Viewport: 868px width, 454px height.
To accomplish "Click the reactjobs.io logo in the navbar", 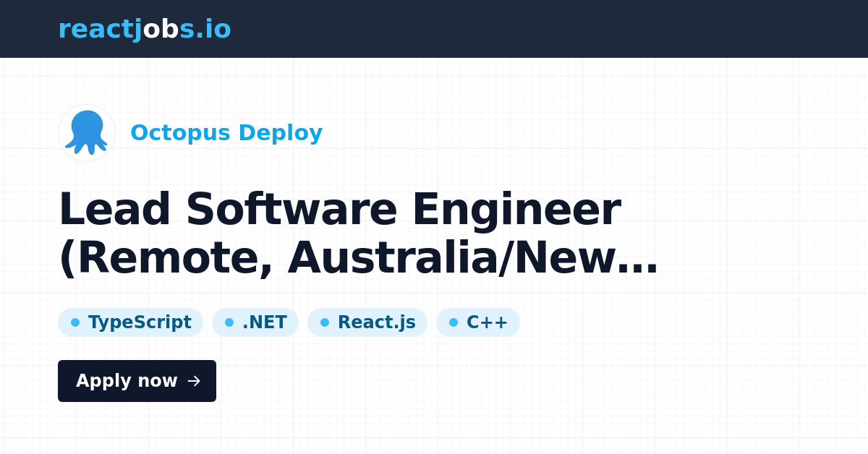I will pos(145,29).
